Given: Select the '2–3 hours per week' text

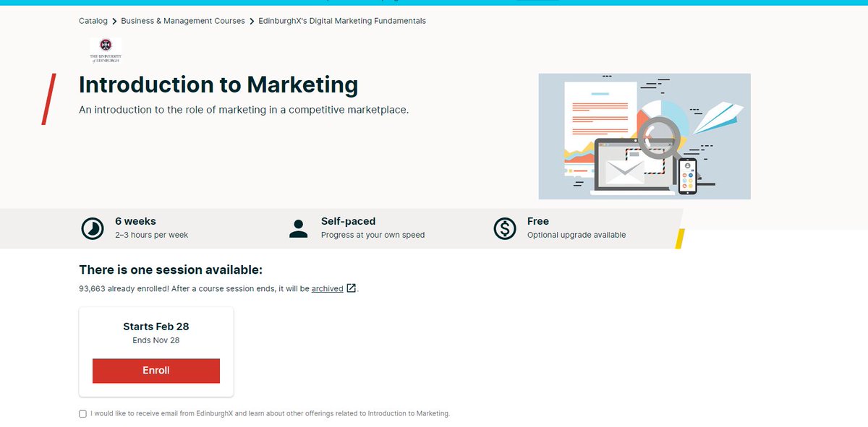Looking at the screenshot, I should [151, 235].
